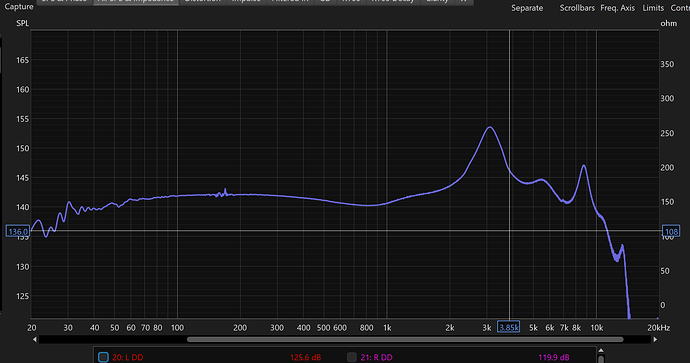Enable the 21: R DD trace checkbox

(x=351, y=357)
